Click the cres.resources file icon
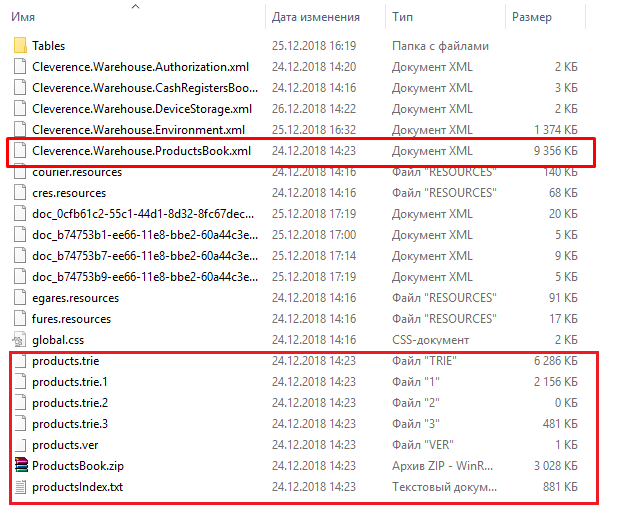Image resolution: width=628 pixels, height=515 pixels. click(20, 193)
